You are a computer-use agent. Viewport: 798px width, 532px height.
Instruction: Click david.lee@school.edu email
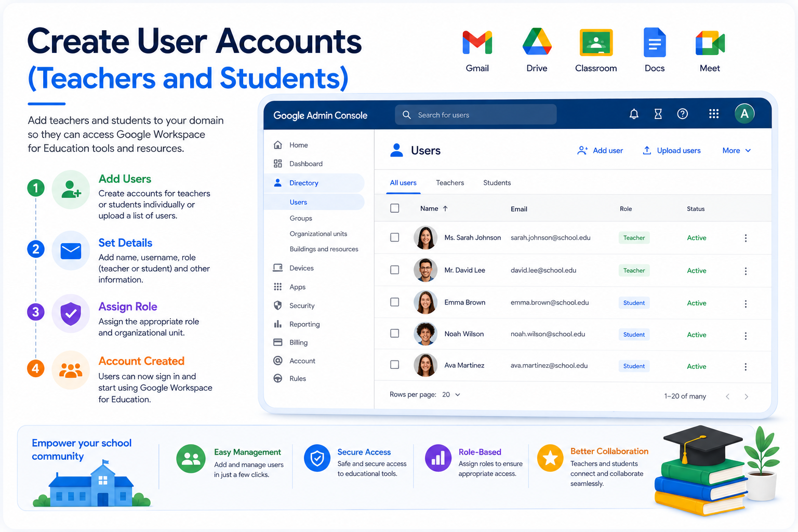click(543, 270)
